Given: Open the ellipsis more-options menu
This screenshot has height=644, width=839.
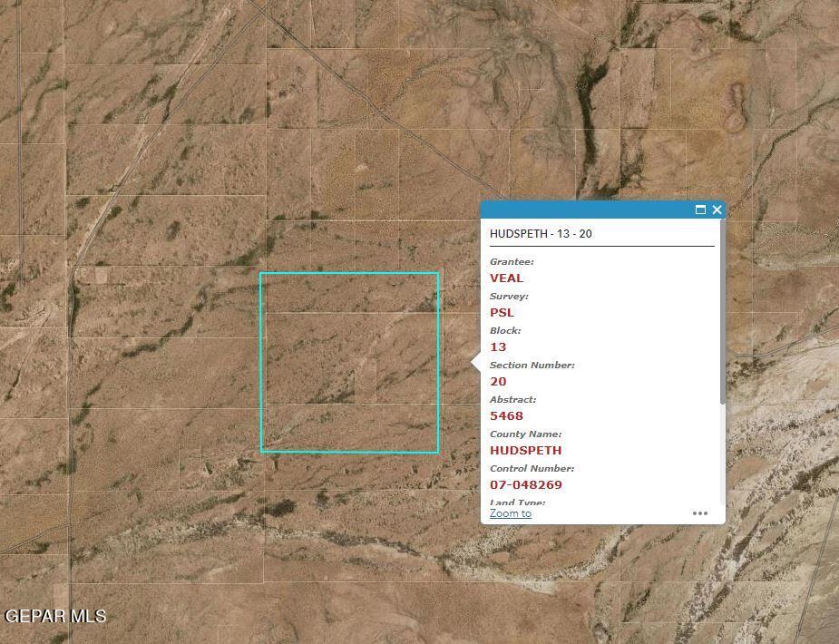Looking at the screenshot, I should click(x=699, y=513).
